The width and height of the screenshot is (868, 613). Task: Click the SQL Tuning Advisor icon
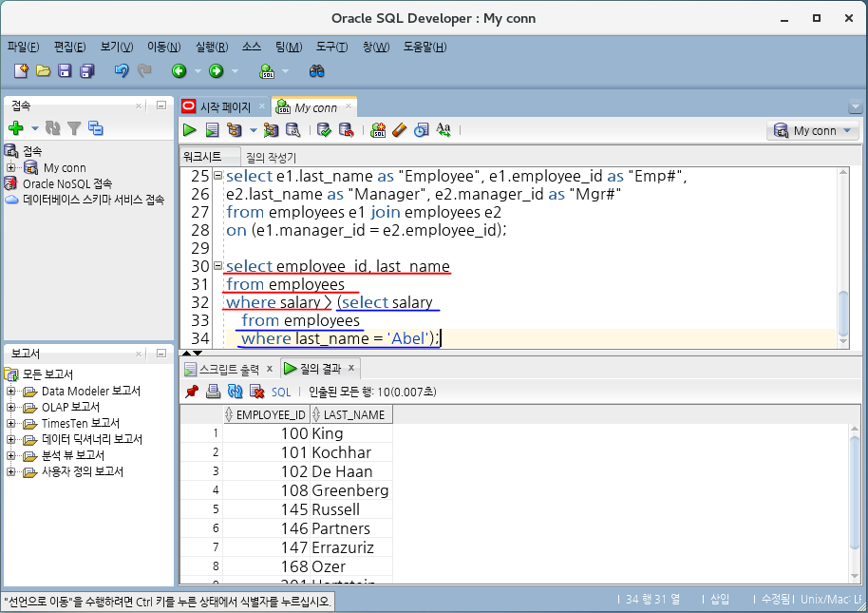click(292, 130)
